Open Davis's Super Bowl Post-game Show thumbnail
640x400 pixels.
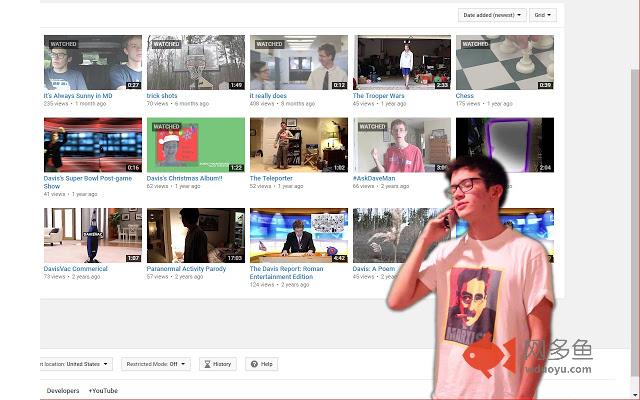click(x=93, y=145)
